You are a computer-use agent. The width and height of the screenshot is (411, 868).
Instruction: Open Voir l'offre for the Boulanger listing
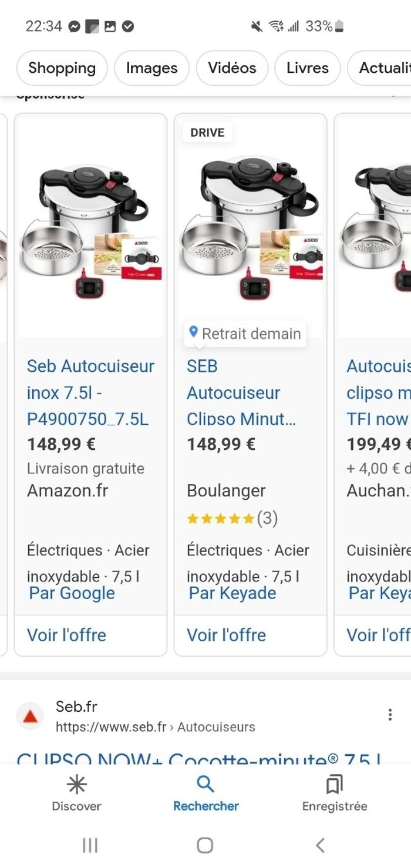(x=225, y=635)
